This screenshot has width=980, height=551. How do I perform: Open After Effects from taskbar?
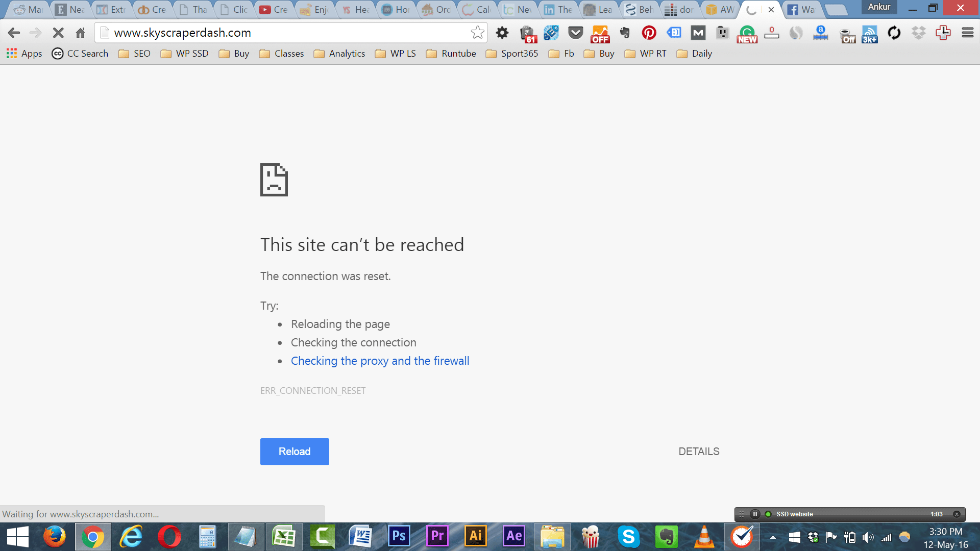514,537
